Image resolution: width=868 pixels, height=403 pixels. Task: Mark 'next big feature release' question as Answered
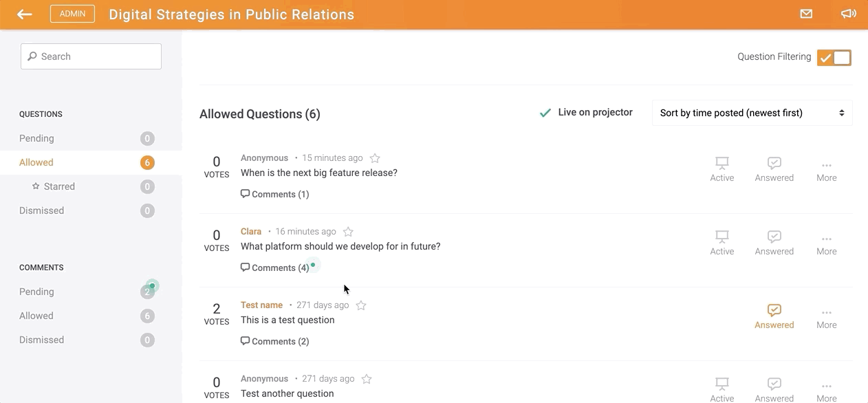tap(774, 169)
